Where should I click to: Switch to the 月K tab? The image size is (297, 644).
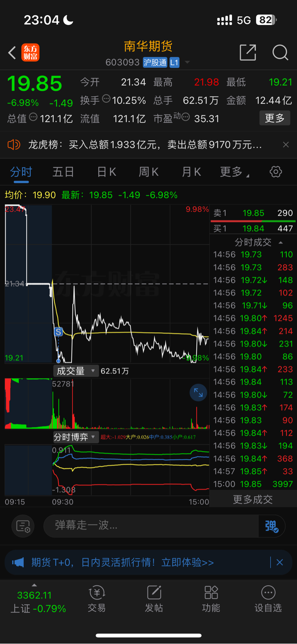191,172
